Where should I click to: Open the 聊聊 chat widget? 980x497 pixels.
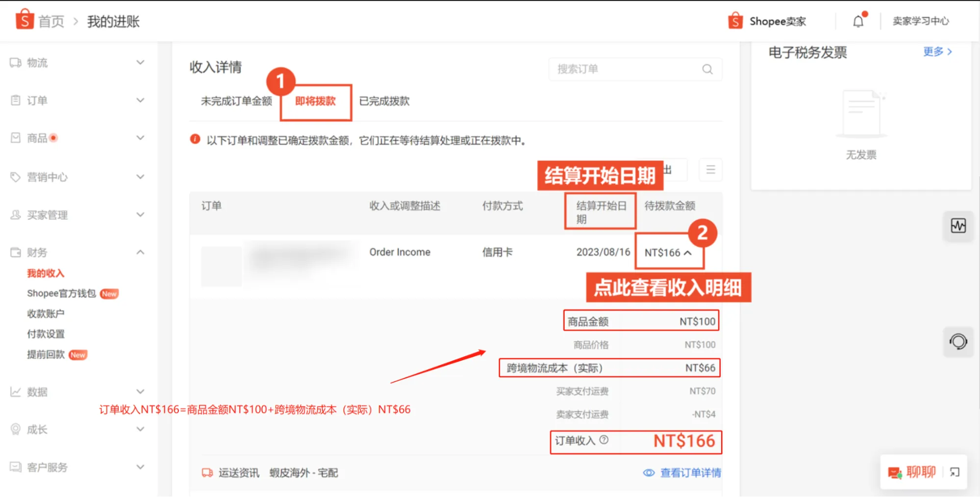point(916,472)
